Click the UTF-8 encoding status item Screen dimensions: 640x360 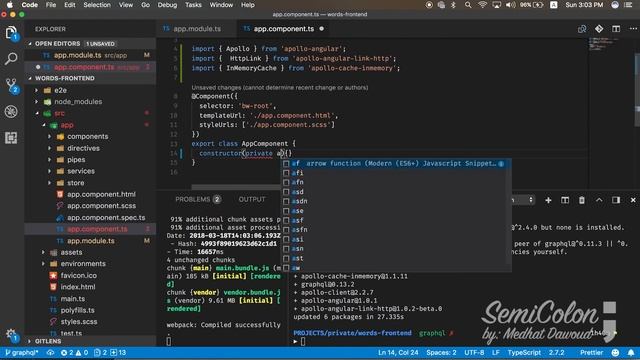click(474, 353)
